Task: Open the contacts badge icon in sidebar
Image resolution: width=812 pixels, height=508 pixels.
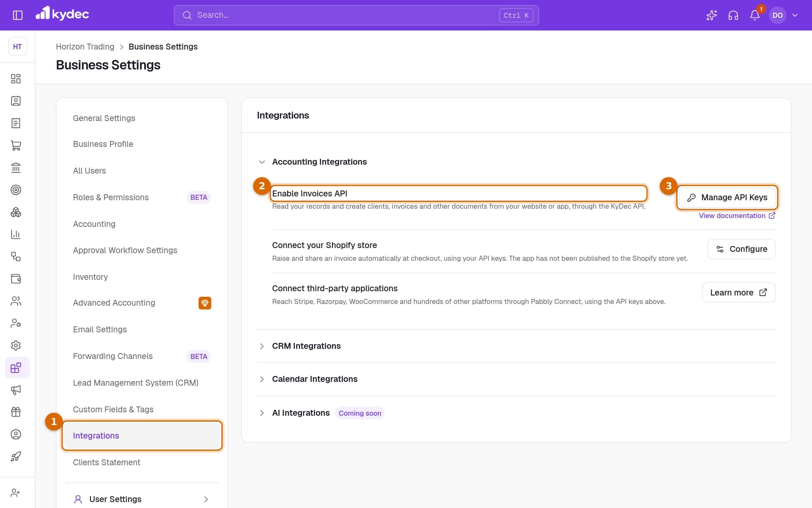Action: click(16, 101)
